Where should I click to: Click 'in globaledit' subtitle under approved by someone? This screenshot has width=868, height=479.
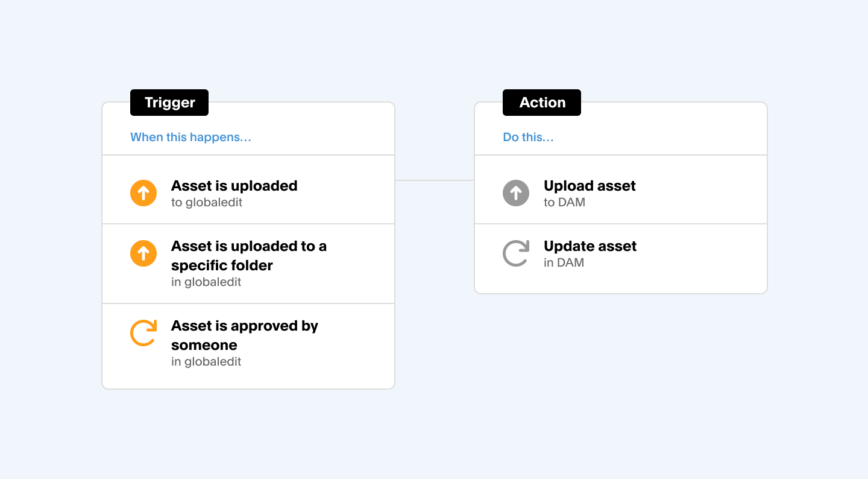point(206,362)
